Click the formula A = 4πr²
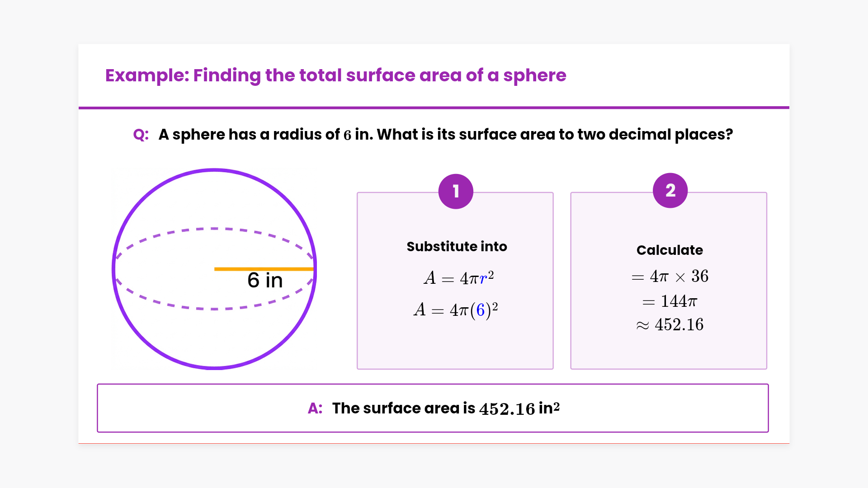 tap(458, 278)
